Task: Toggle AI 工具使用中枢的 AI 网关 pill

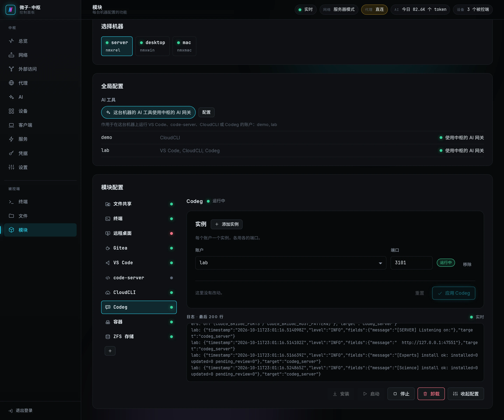Action: 148,112
